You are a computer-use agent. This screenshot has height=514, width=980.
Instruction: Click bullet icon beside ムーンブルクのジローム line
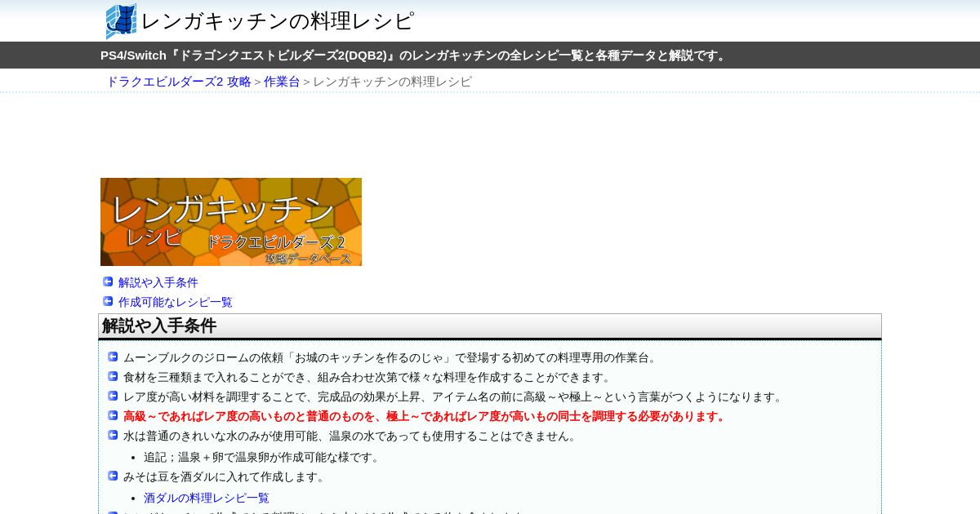[x=113, y=357]
